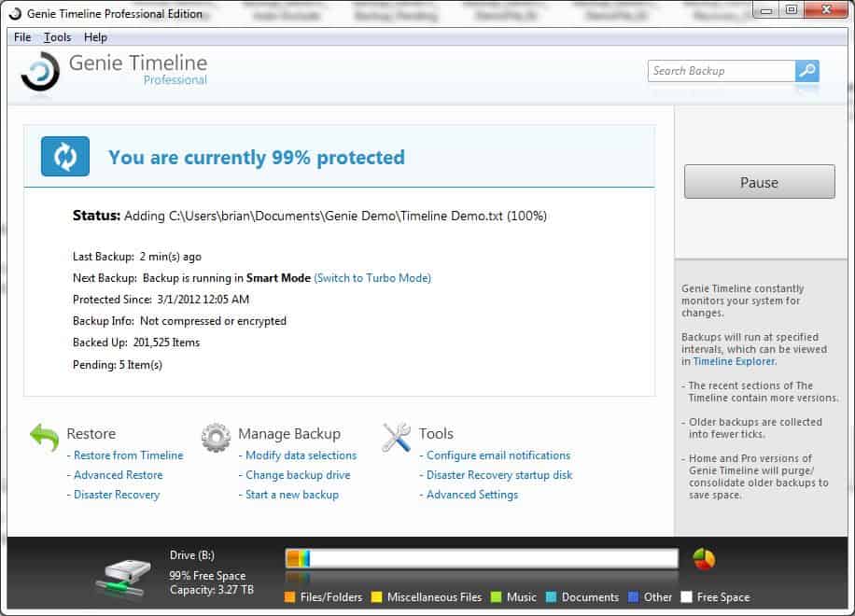
Task: Click the Genie Timeline swirl logo
Action: [40, 72]
